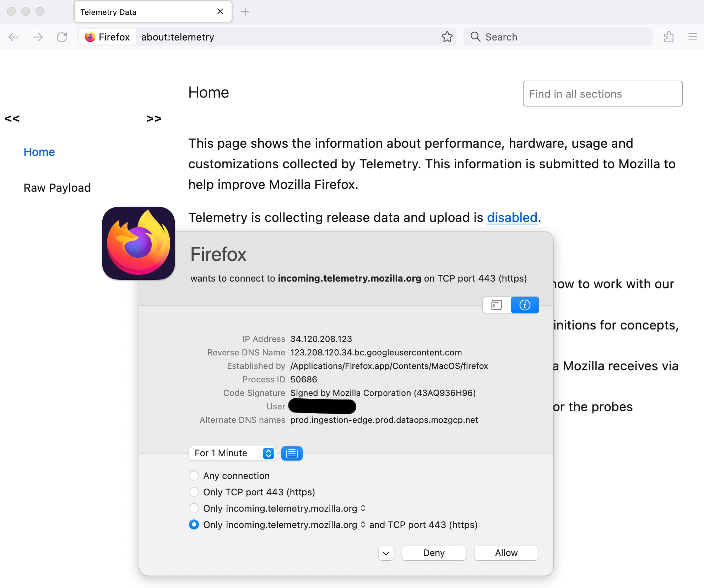
Task: Open a new tab with the plus icon
Action: [x=245, y=12]
